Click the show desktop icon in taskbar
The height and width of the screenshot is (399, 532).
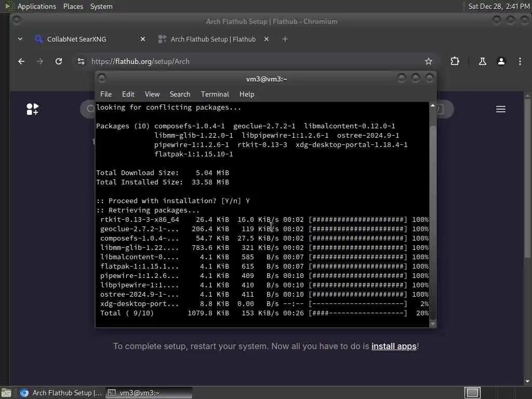tap(6, 393)
